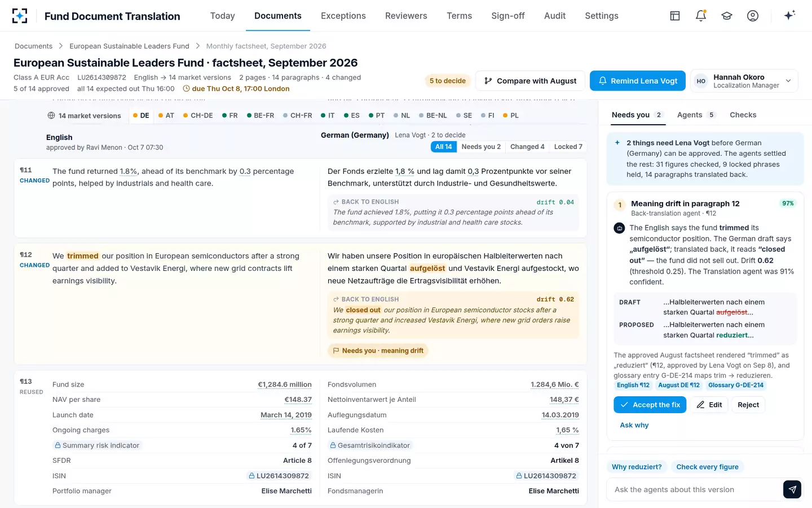Click the graduation cap help icon
This screenshot has width=812, height=508.
pyautogui.click(x=727, y=16)
